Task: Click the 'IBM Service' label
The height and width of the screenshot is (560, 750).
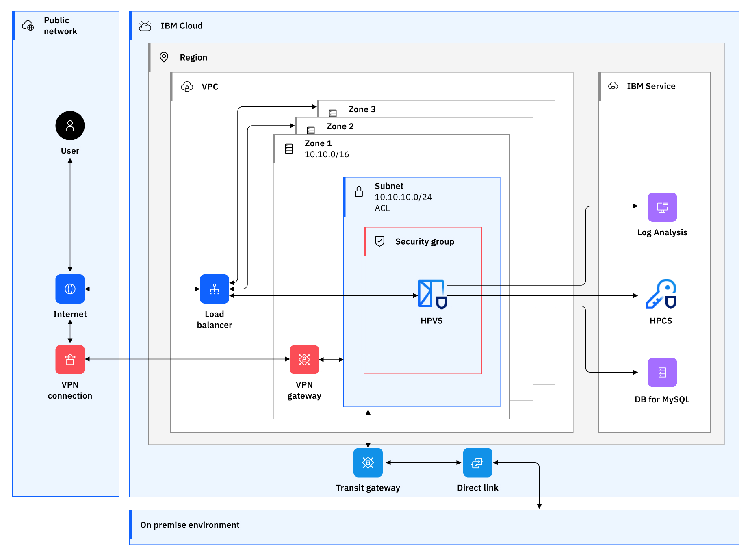Action: (x=651, y=86)
